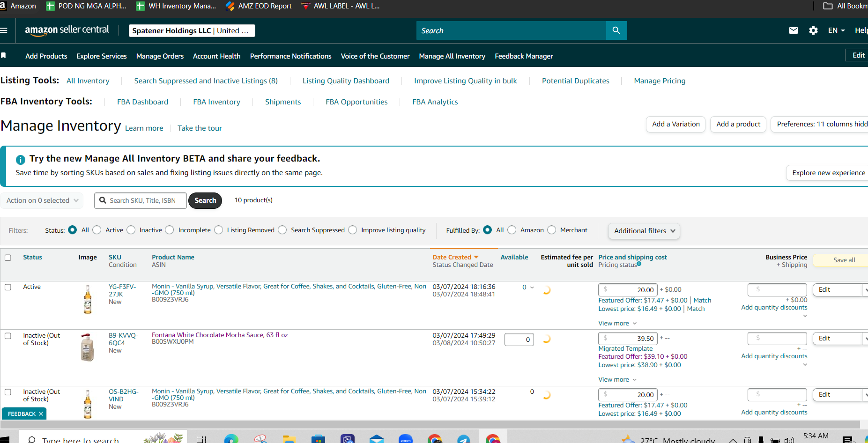Image resolution: width=868 pixels, height=443 pixels.
Task: Click the bookmark flag icon in navigation bar
Action: tap(3, 56)
